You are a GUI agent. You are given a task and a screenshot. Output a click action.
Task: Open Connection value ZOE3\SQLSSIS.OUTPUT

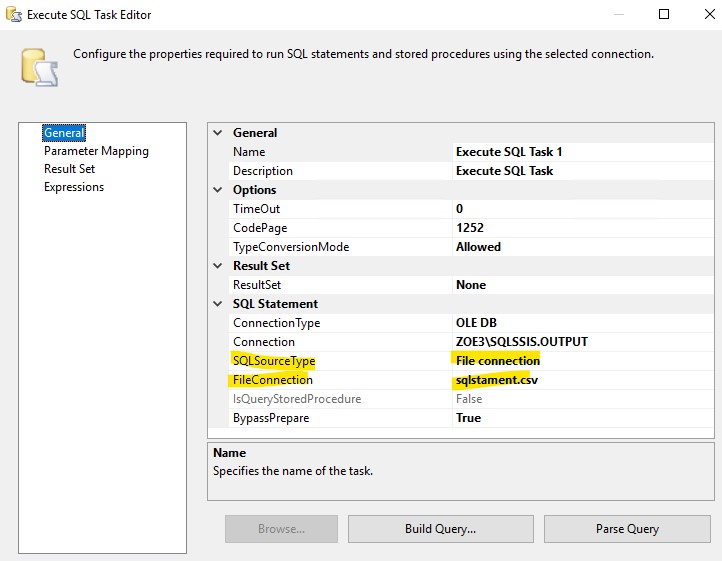point(583,342)
